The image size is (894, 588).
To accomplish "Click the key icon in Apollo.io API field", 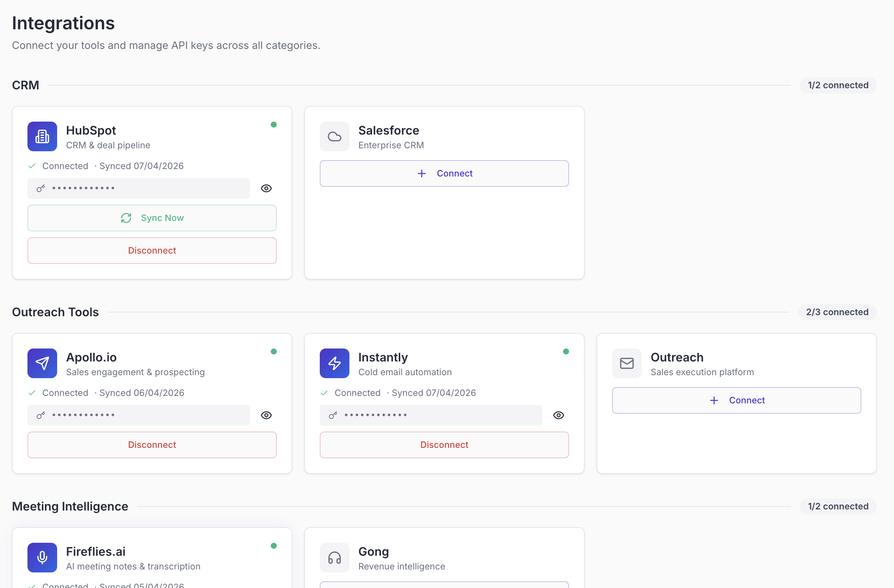I will (x=40, y=415).
